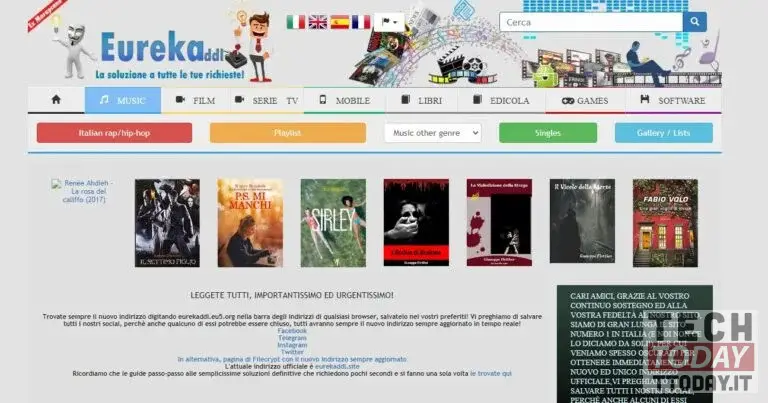Open the SOFTWARE tab
This screenshot has height=403, width=768.
coord(673,100)
